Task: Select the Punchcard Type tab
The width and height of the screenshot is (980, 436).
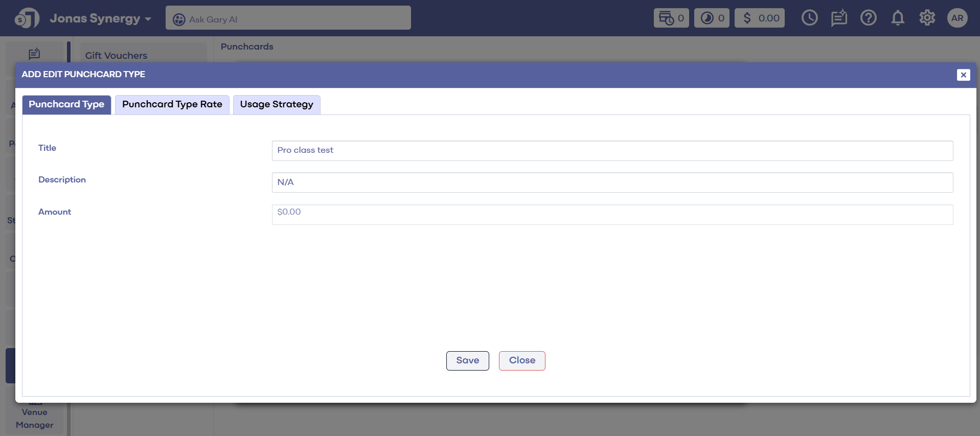Action: click(66, 104)
